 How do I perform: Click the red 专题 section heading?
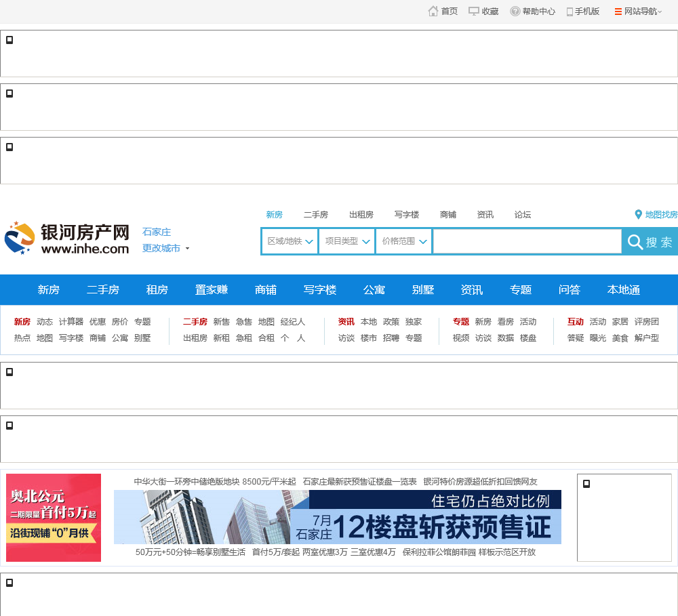461,322
